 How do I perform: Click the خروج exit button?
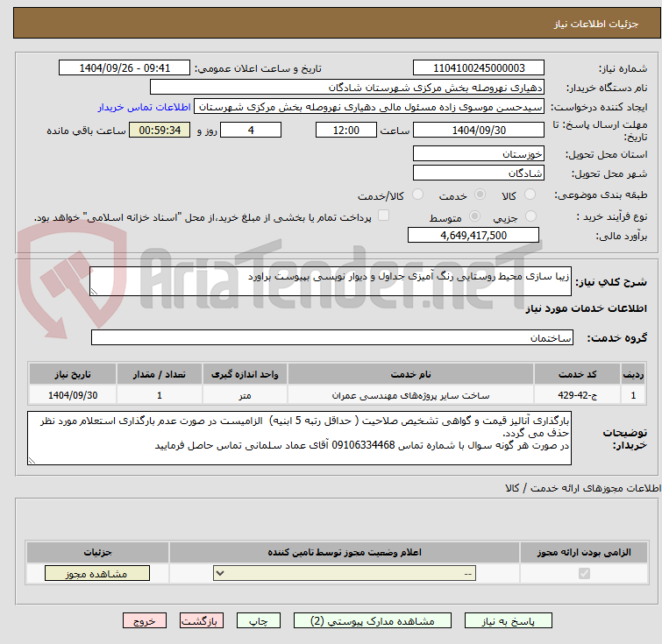pyautogui.click(x=145, y=621)
